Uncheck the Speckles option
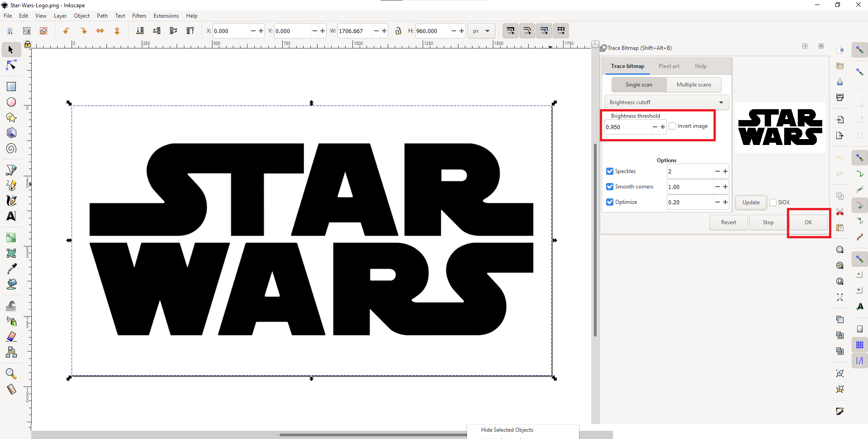 click(x=610, y=171)
